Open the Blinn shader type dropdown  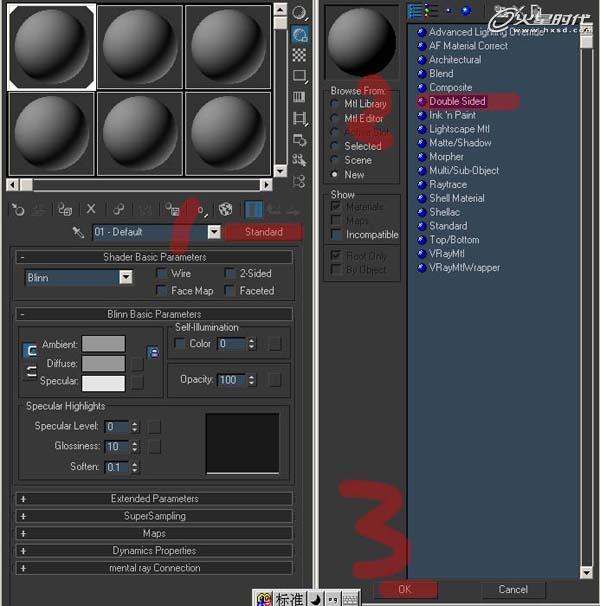tap(126, 277)
